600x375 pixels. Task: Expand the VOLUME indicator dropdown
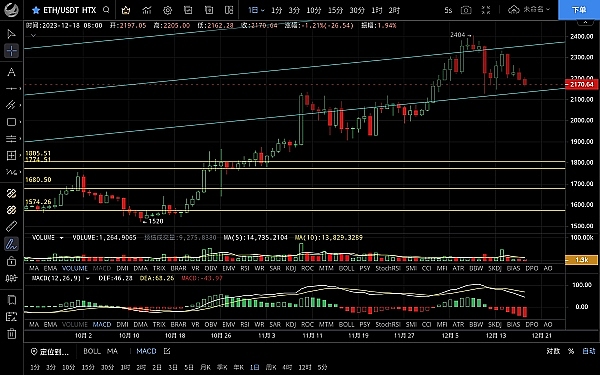[61, 238]
